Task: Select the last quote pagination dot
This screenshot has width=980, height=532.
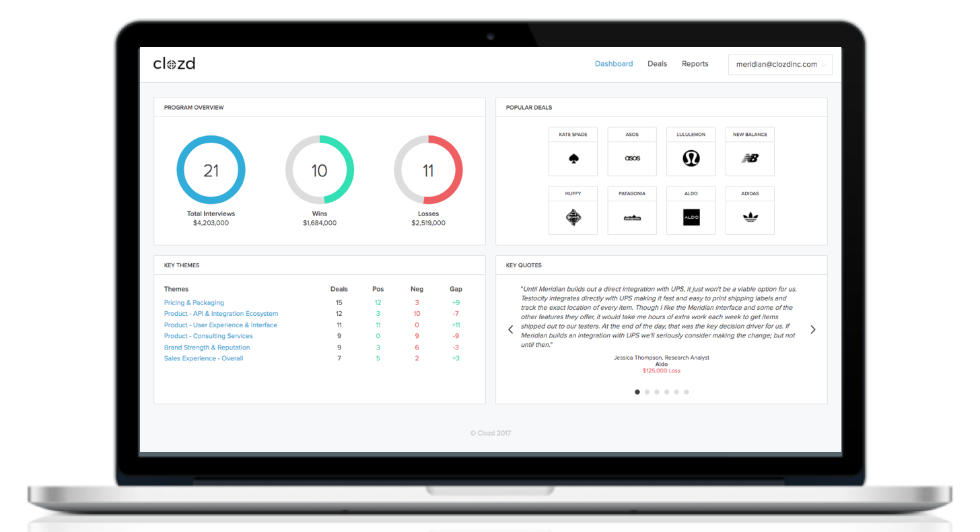Action: pyautogui.click(x=687, y=392)
